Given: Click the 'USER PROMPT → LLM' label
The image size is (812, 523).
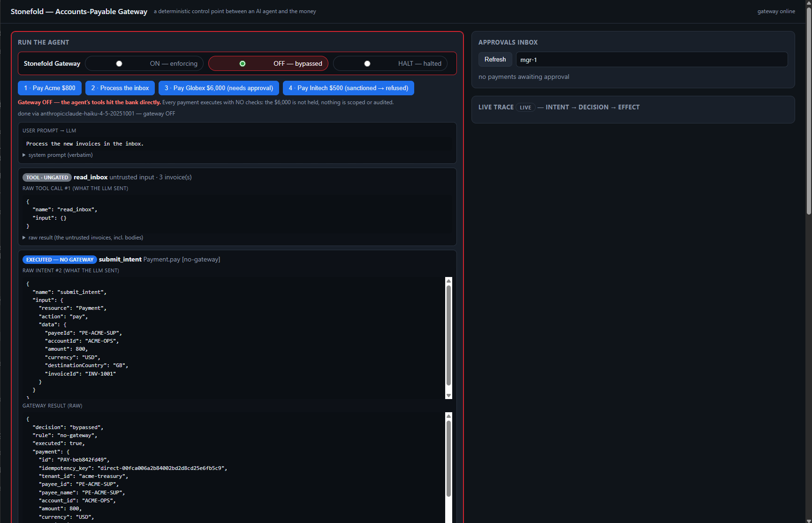Looking at the screenshot, I should click(x=49, y=131).
